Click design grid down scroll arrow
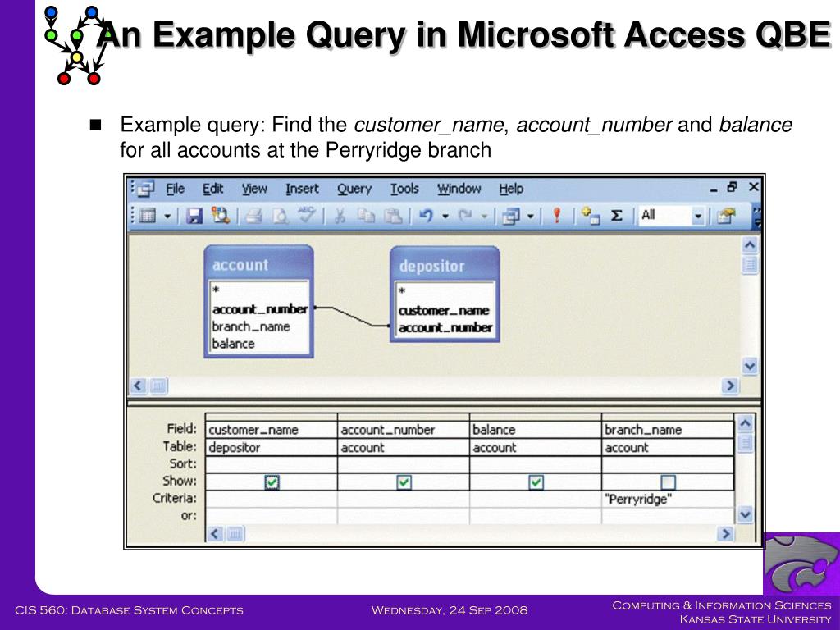840x630 pixels. click(x=745, y=515)
